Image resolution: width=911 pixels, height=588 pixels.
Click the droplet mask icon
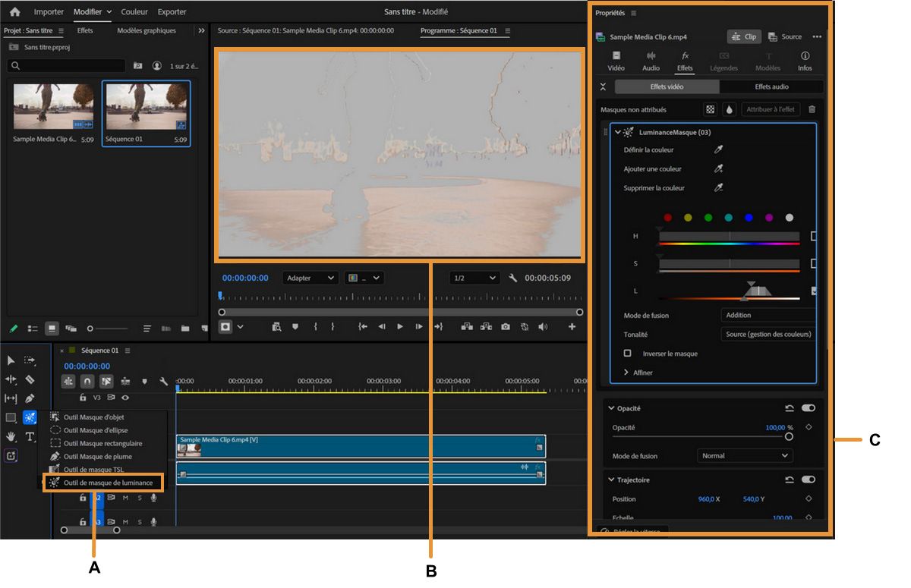point(729,109)
